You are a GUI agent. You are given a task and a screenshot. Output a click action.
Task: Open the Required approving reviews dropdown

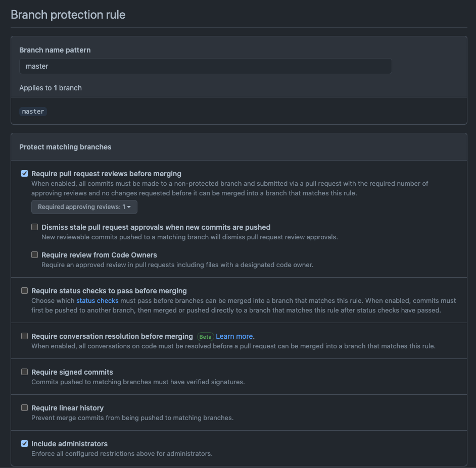point(84,207)
